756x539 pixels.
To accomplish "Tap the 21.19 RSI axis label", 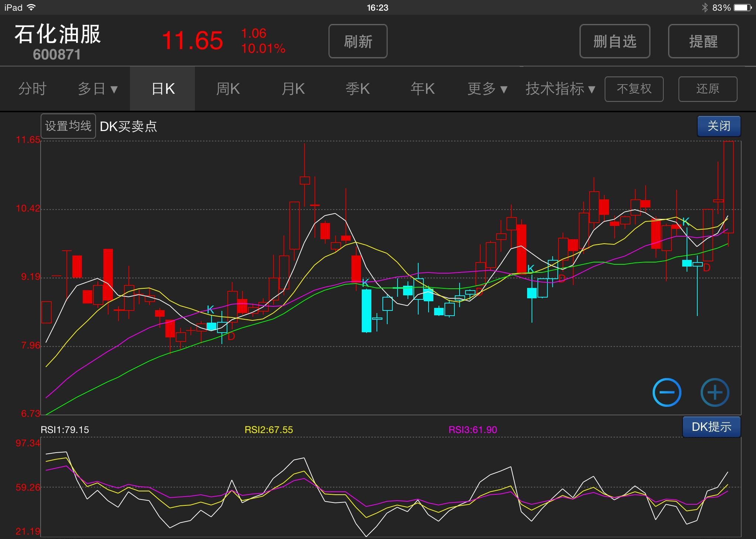I will coord(28,532).
